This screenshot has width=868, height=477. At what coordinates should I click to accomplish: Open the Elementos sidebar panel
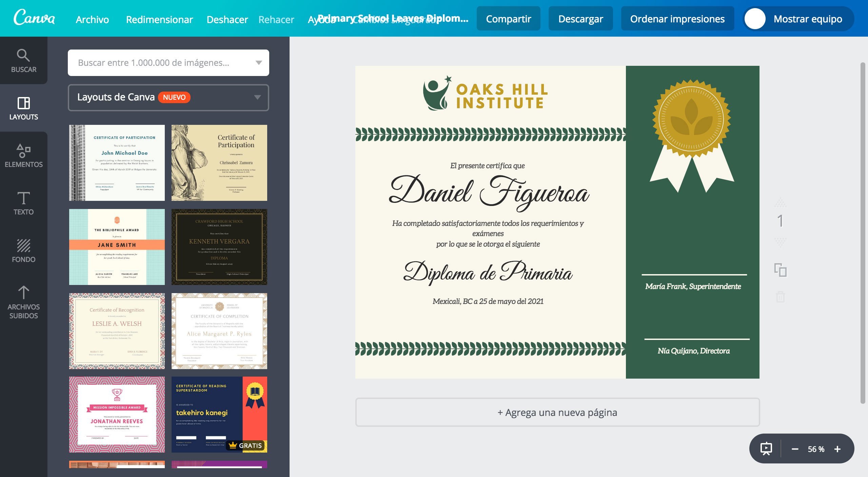click(x=23, y=156)
